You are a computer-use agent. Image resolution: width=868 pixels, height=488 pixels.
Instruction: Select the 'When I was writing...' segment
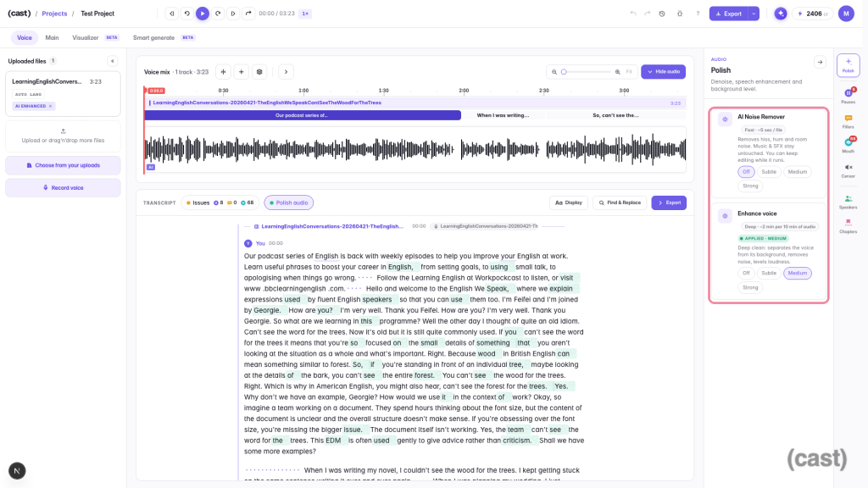click(x=504, y=115)
